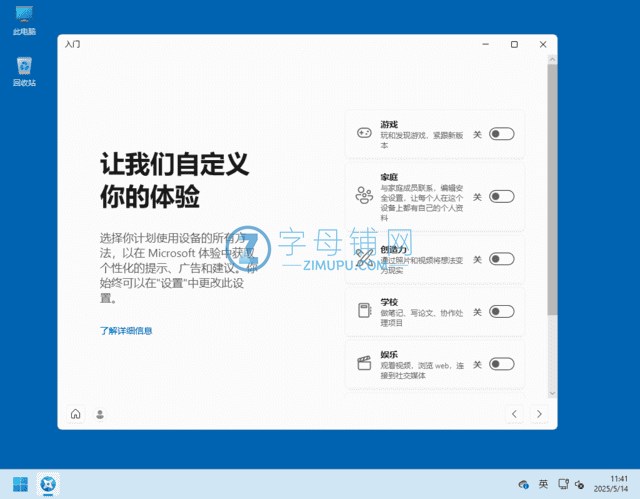The width and height of the screenshot is (640, 499).
Task: Toggle the Creativity (创造力) switch on
Action: tap(501, 259)
